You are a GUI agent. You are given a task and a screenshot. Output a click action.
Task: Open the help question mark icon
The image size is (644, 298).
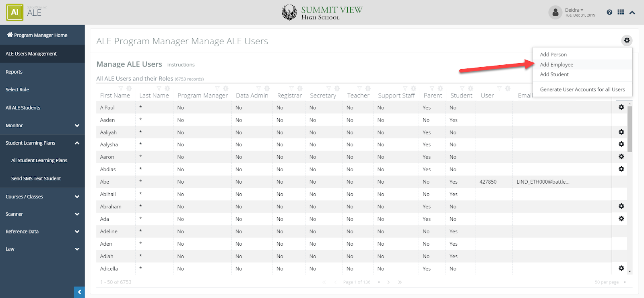click(609, 12)
